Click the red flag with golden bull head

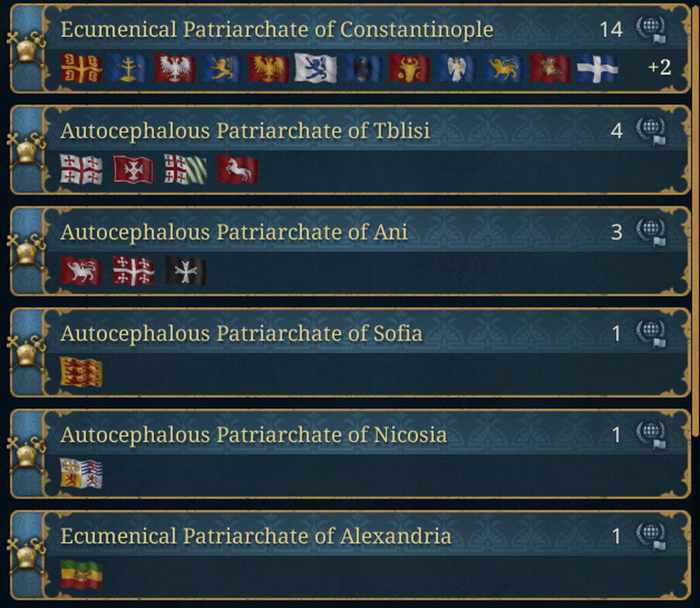409,68
